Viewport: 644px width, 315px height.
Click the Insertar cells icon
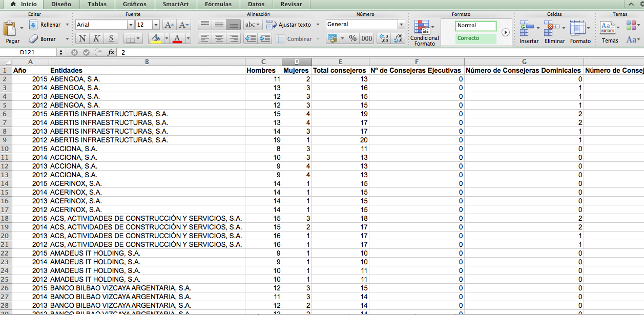(527, 28)
